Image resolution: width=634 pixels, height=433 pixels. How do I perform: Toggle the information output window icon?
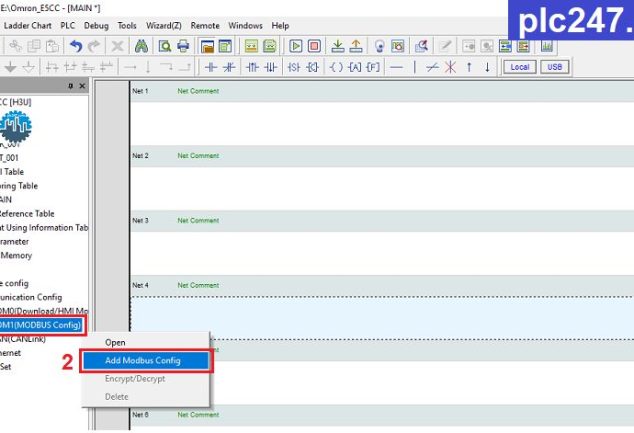(x=225, y=46)
